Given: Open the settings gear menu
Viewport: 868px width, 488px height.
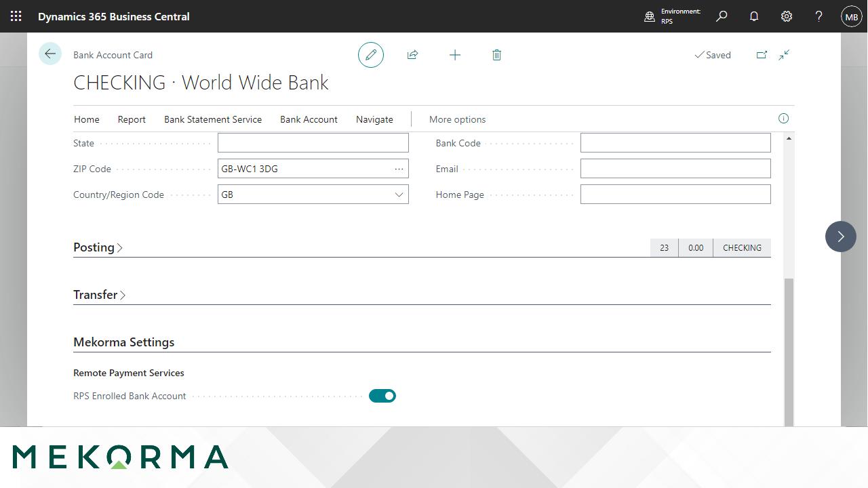Looking at the screenshot, I should pyautogui.click(x=787, y=16).
